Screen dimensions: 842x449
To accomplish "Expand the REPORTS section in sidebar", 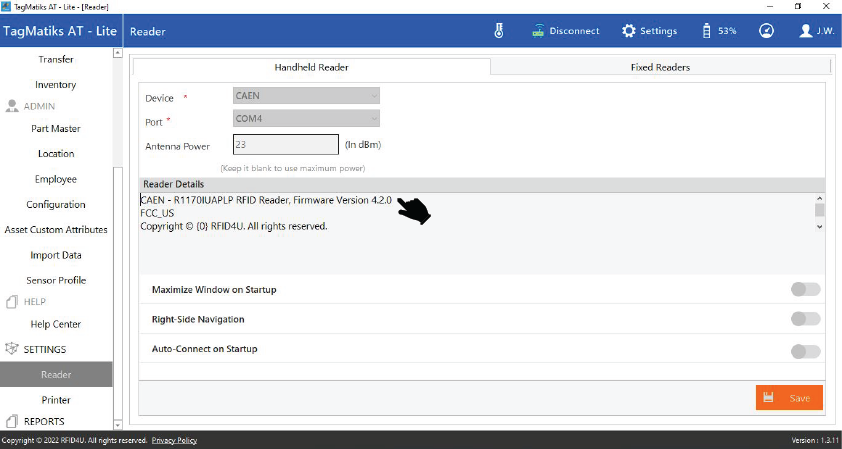I will click(43, 421).
